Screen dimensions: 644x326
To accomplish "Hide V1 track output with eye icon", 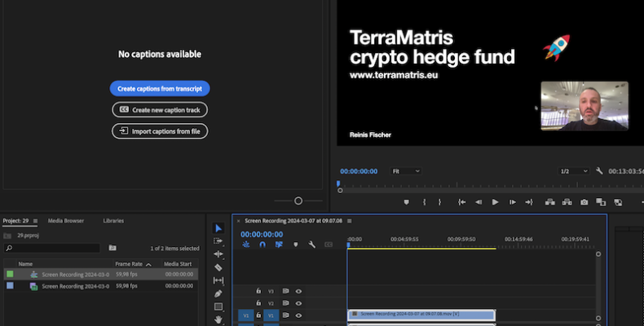I will click(298, 315).
